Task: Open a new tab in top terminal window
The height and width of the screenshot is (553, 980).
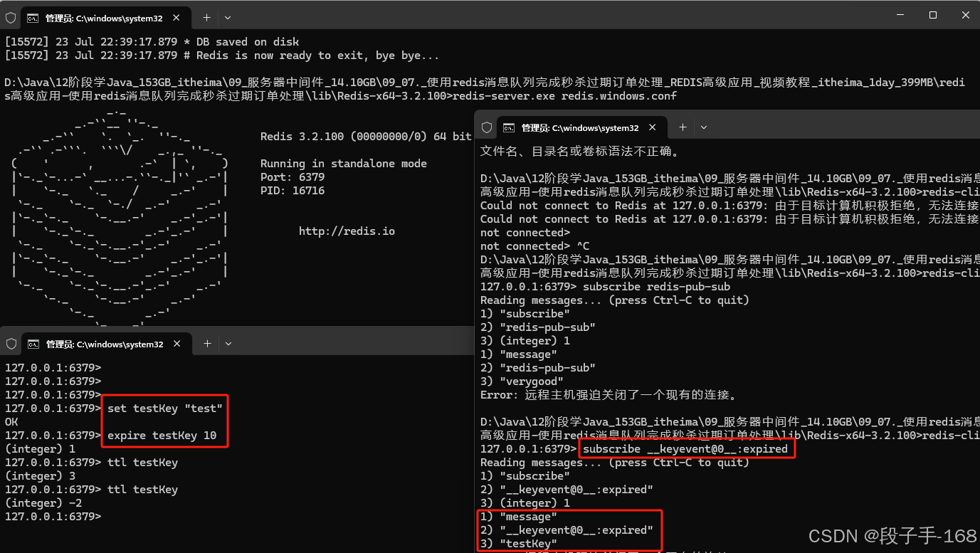Action: click(206, 17)
